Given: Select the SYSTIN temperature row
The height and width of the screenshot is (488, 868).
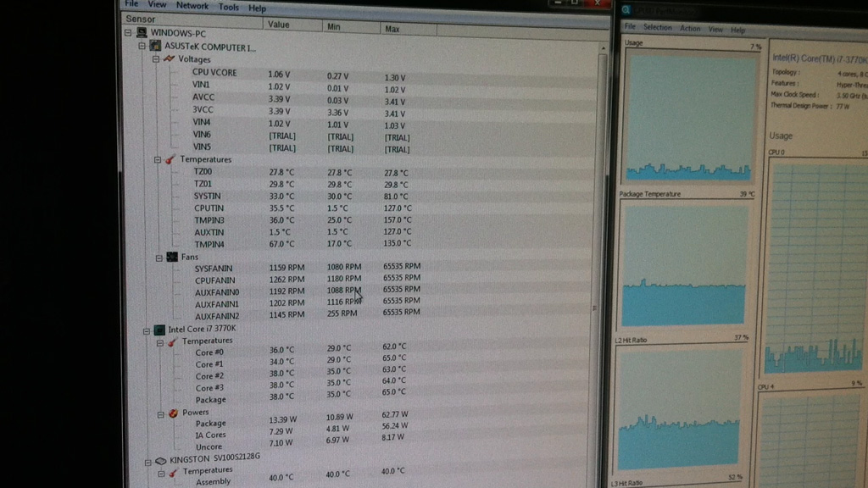Looking at the screenshot, I should (x=359, y=196).
